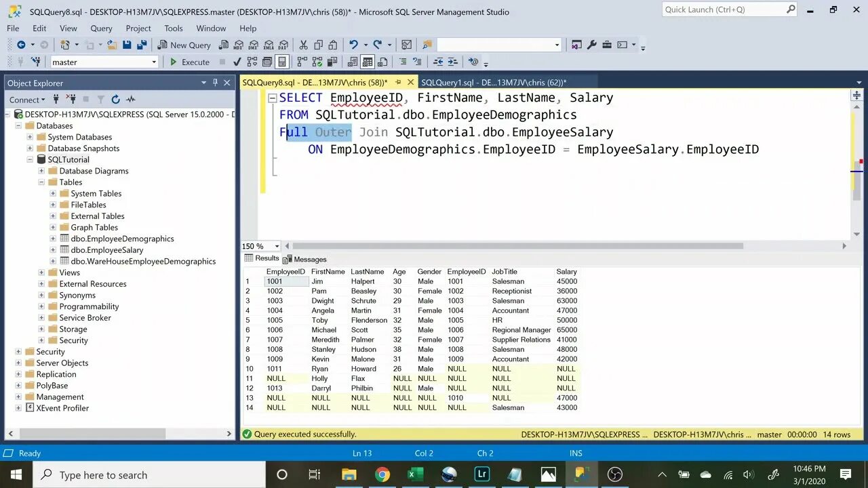Open the Tools menu
868x488 pixels.
174,28
